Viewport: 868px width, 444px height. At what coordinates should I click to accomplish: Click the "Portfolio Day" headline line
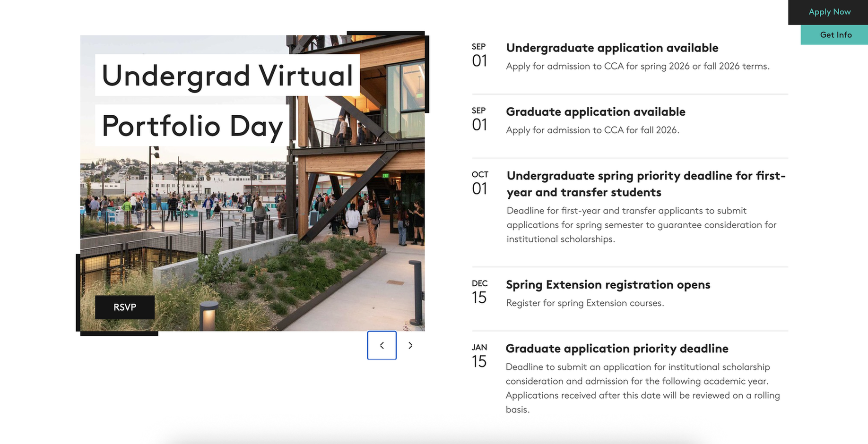coord(192,126)
